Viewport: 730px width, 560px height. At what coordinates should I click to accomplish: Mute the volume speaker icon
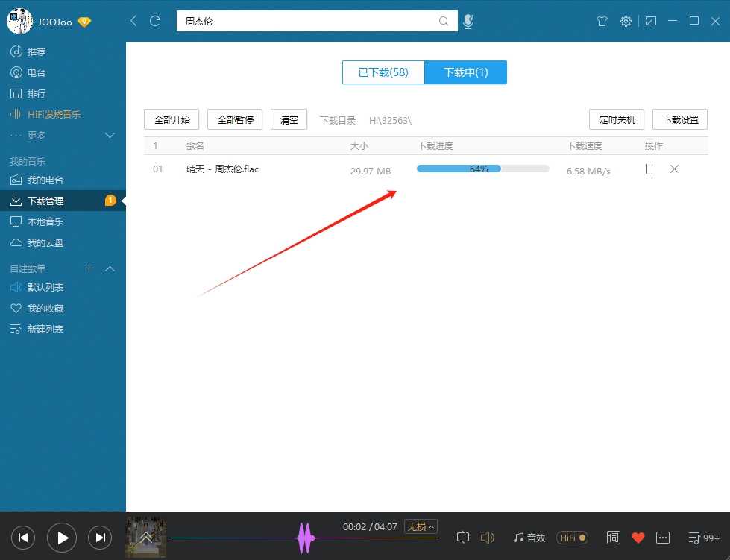click(488, 538)
